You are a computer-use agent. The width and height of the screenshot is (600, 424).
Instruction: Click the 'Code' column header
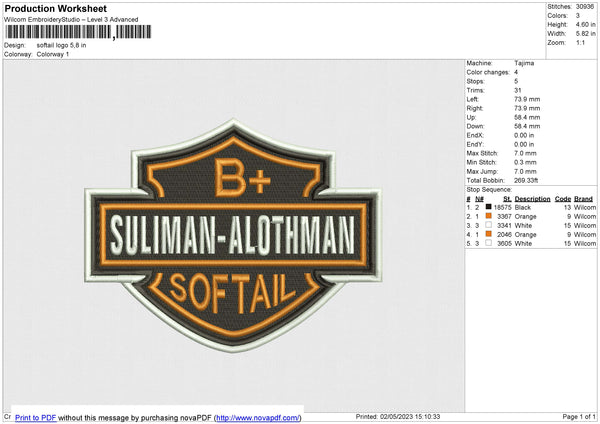[562, 199]
